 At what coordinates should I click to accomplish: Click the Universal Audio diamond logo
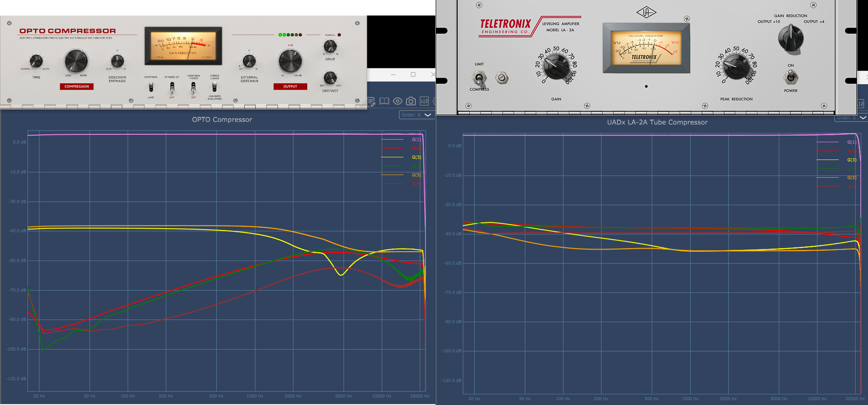(x=646, y=12)
